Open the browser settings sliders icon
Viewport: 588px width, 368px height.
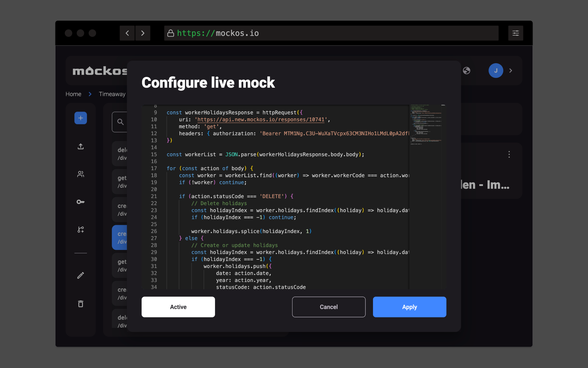516,33
